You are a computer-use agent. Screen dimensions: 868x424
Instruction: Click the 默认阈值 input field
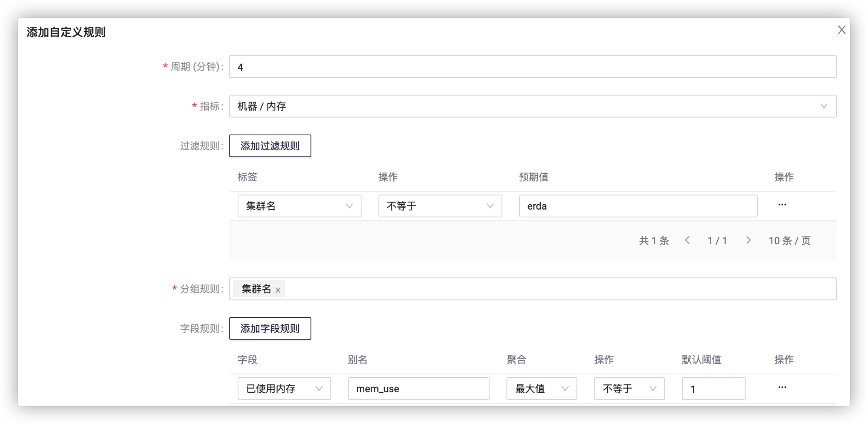click(713, 389)
